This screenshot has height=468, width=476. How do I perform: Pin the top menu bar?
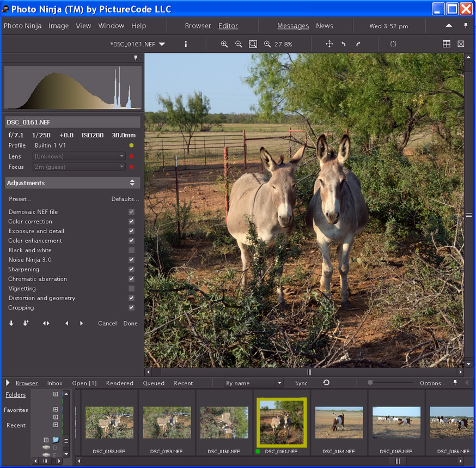pyautogui.click(x=465, y=26)
